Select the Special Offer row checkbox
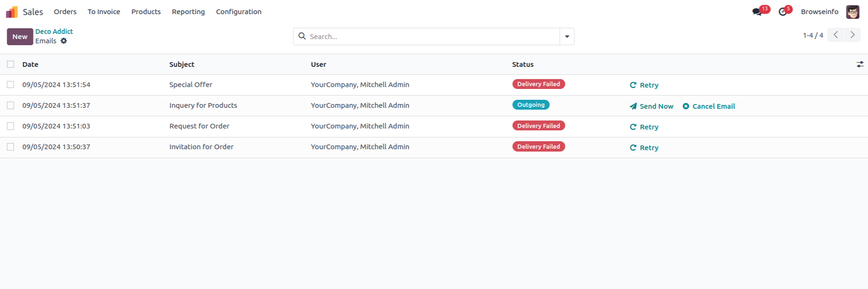Viewport: 868px width, 289px height. [10, 85]
